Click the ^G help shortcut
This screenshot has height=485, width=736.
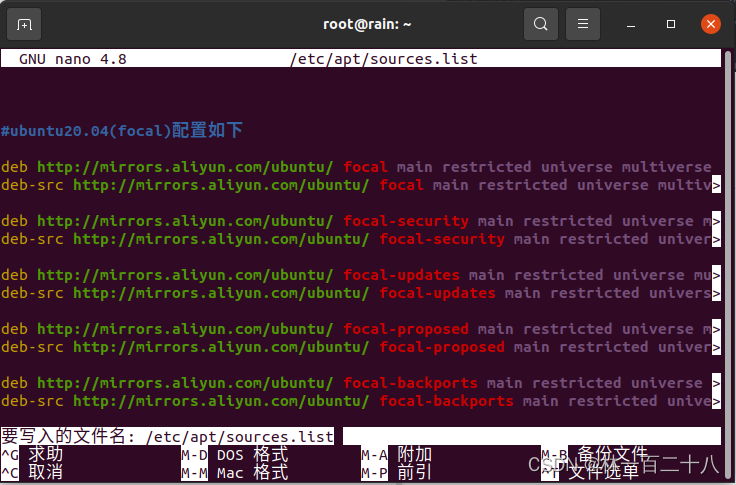pyautogui.click(x=32, y=454)
